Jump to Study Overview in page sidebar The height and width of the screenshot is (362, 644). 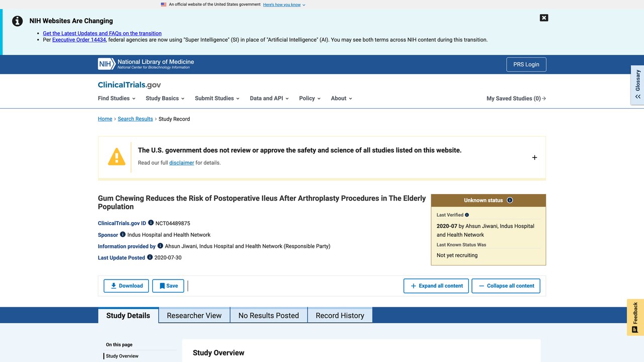[x=122, y=356]
